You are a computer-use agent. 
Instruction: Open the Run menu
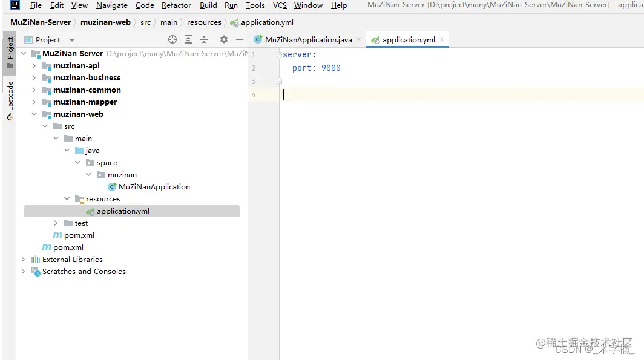point(231,5)
